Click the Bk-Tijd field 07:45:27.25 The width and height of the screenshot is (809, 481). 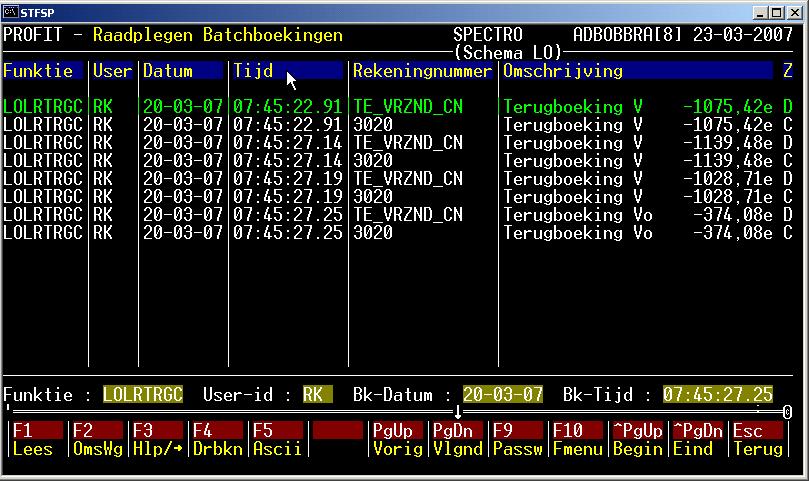(718, 395)
